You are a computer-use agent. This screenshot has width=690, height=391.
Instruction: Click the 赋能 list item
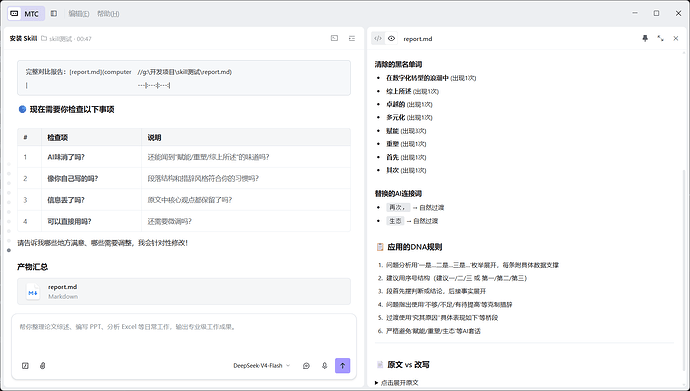coord(406,131)
